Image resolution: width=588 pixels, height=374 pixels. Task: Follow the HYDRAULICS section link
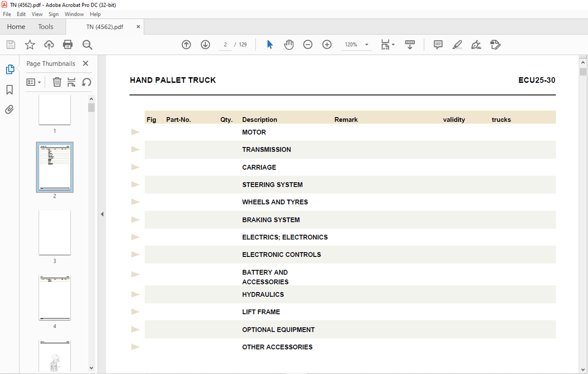[x=263, y=294]
